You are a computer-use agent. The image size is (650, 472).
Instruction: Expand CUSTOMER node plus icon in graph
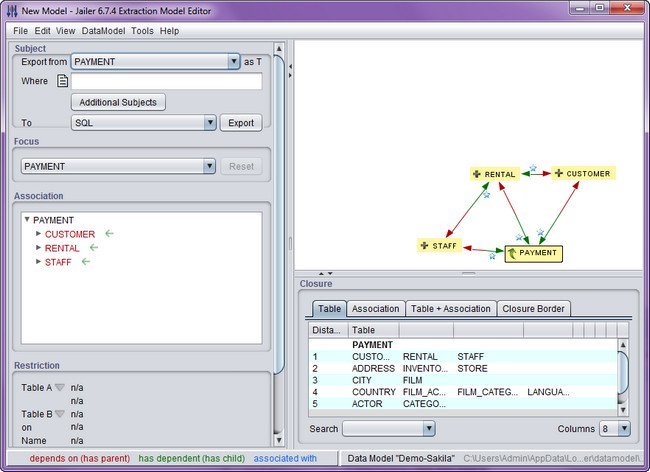(x=559, y=173)
